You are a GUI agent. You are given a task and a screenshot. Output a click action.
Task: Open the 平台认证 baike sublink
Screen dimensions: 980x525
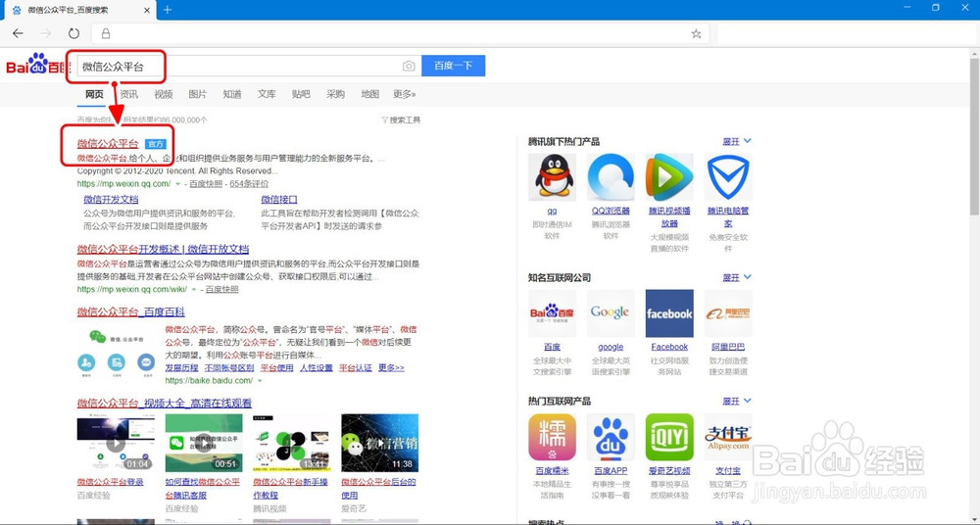click(355, 368)
